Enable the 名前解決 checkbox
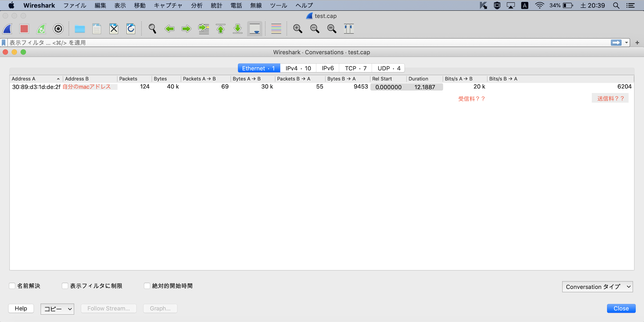Viewport: 644px width, 322px height. pyautogui.click(x=12, y=286)
